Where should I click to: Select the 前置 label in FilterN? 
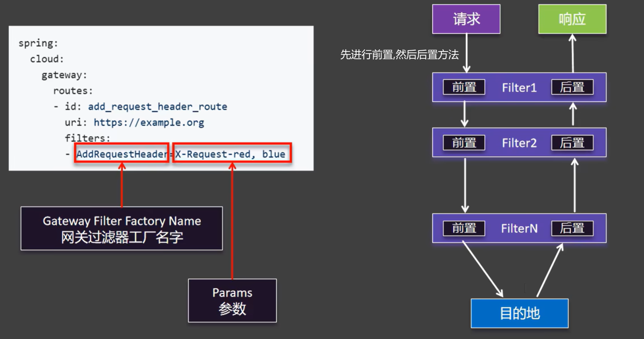point(464,228)
